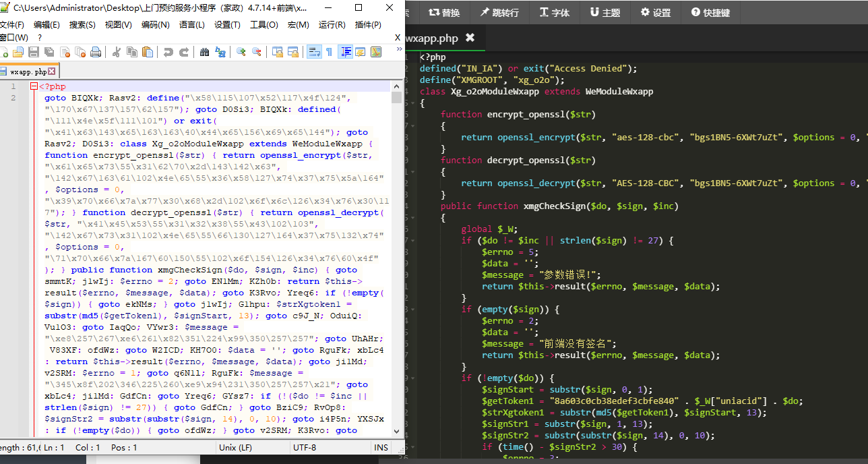868x464 pixels.
Task: Click 跳转行 in the dark editor toolbar
Action: point(499,12)
